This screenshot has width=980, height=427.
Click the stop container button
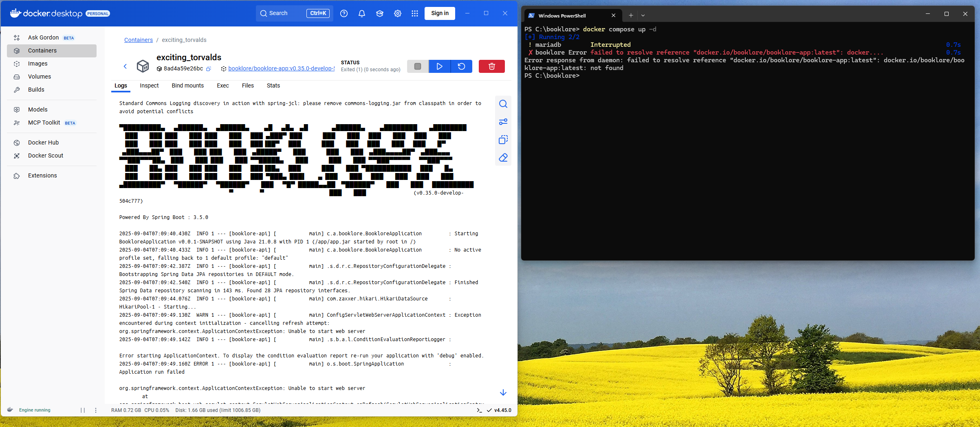click(418, 66)
